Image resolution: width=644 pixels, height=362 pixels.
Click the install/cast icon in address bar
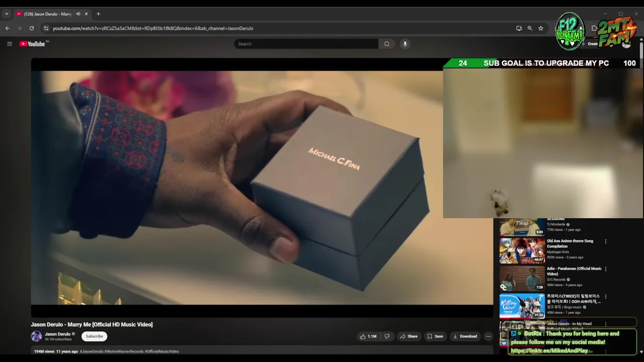tap(519, 28)
